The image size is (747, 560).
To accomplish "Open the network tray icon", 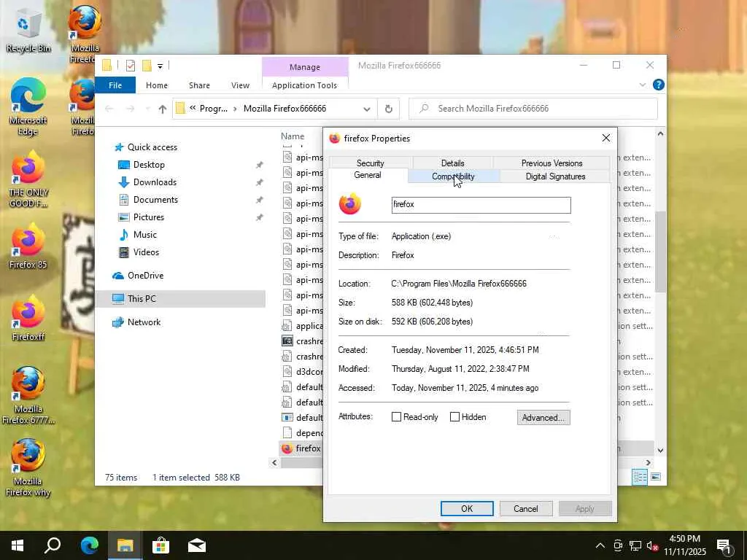I will [x=635, y=545].
